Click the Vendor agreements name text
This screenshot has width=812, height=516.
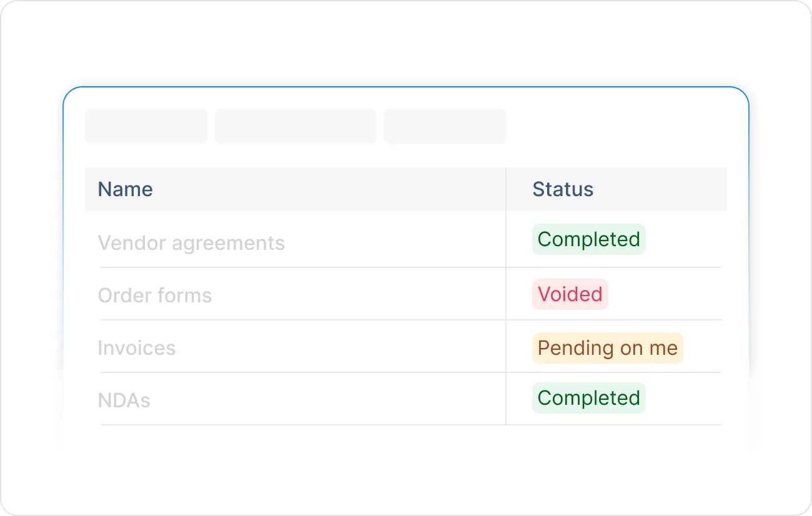pos(191,242)
